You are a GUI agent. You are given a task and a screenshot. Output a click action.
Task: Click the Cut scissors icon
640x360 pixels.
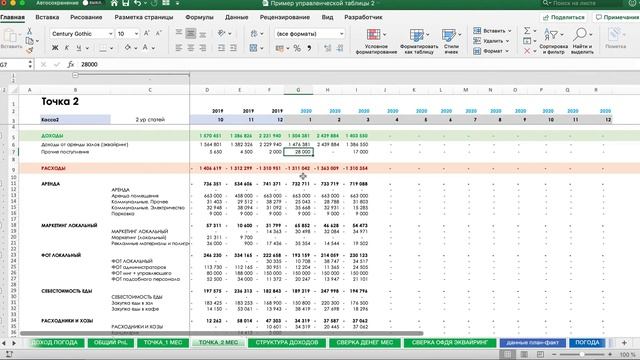(29, 31)
